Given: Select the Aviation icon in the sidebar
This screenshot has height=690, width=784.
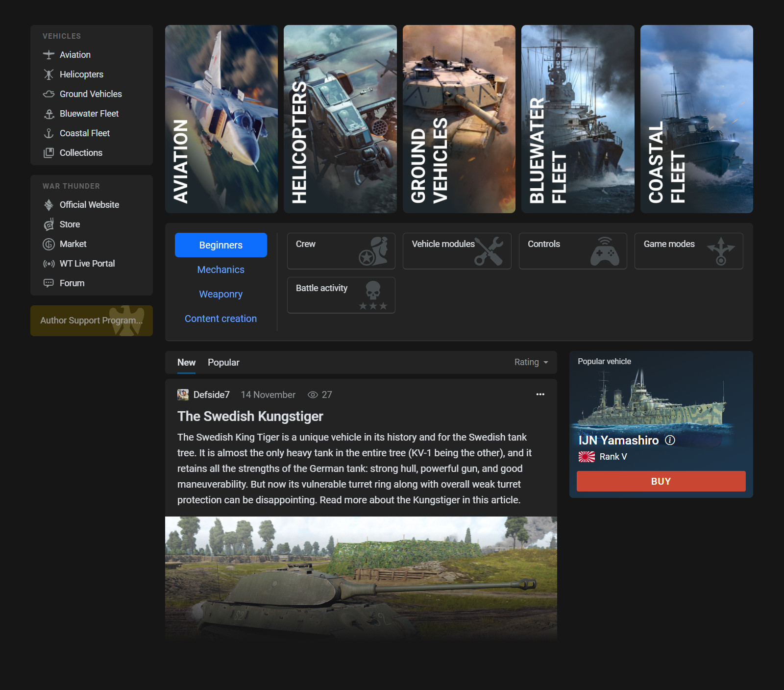Looking at the screenshot, I should [x=49, y=54].
